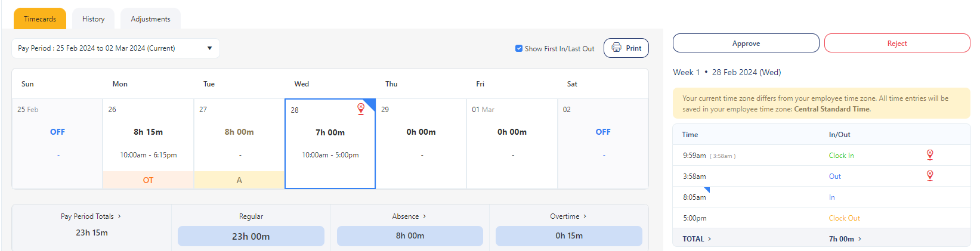Approve the selected timecard
The width and height of the screenshot is (980, 251).
pyautogui.click(x=746, y=44)
